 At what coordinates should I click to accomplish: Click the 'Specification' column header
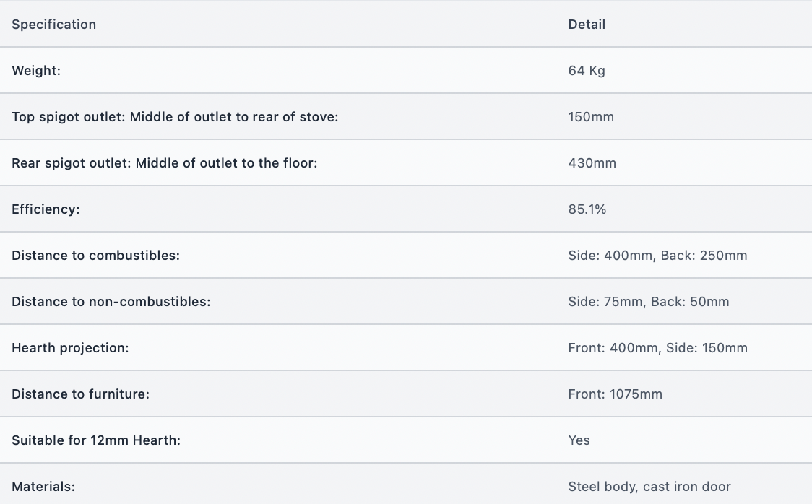(54, 25)
